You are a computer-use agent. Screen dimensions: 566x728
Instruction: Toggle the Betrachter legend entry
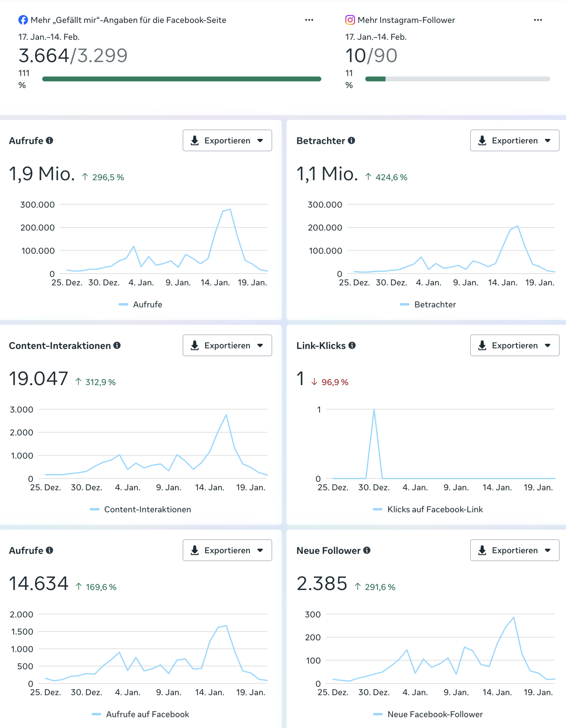click(428, 304)
